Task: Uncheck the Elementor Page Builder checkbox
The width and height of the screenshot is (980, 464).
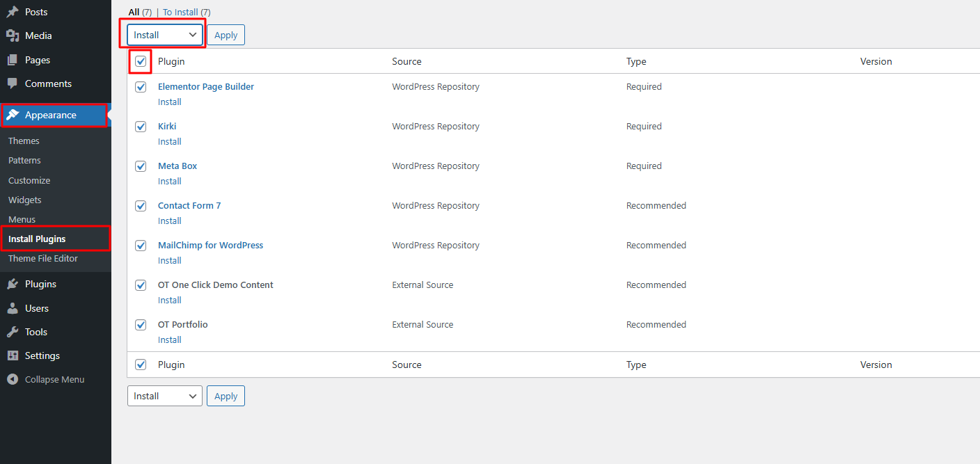Action: (x=141, y=87)
